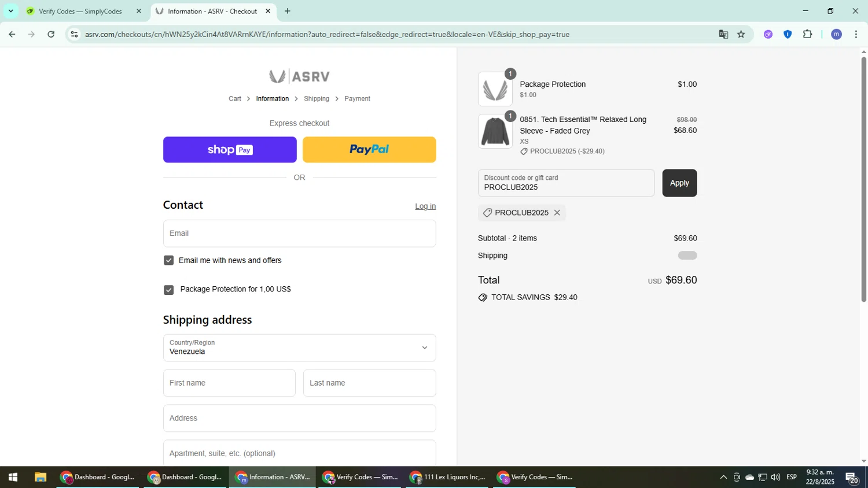This screenshot has width=868, height=488.
Task: Click the TOTAL SAVINGS tag icon
Action: (483, 297)
